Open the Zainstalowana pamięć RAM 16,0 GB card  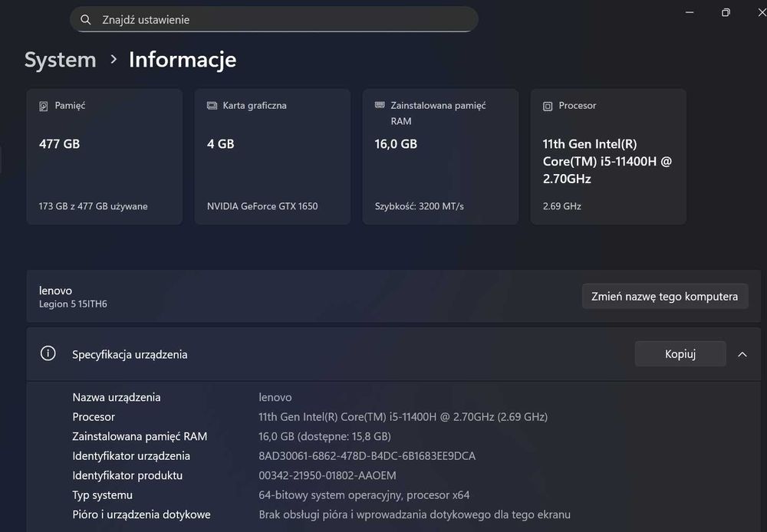point(440,156)
